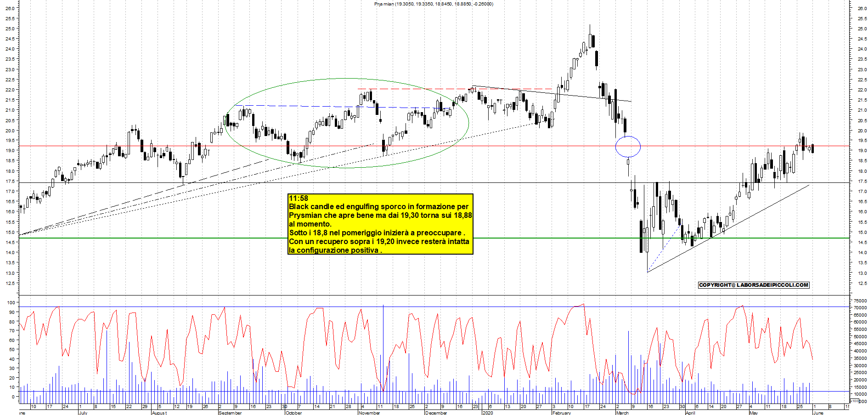Viewport: 868px width, 415px height.
Task: Click the October month label on the time axis
Action: (294, 413)
